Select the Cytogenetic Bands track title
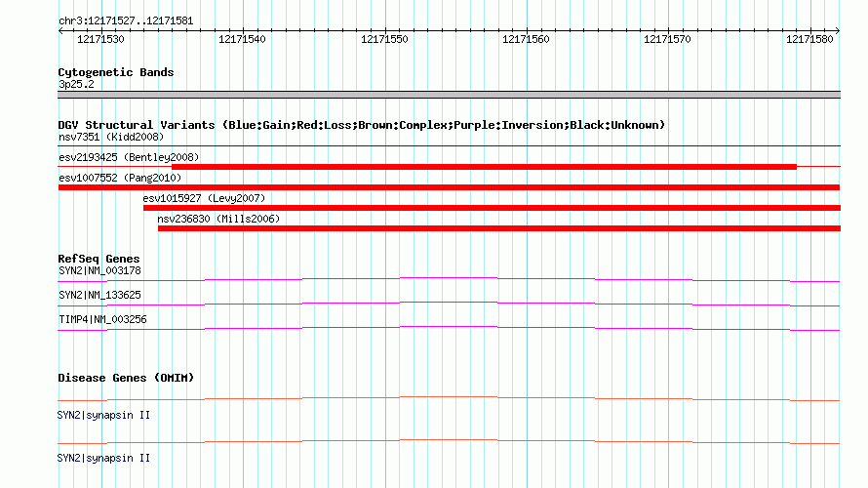The width and height of the screenshot is (868, 488). tap(116, 72)
